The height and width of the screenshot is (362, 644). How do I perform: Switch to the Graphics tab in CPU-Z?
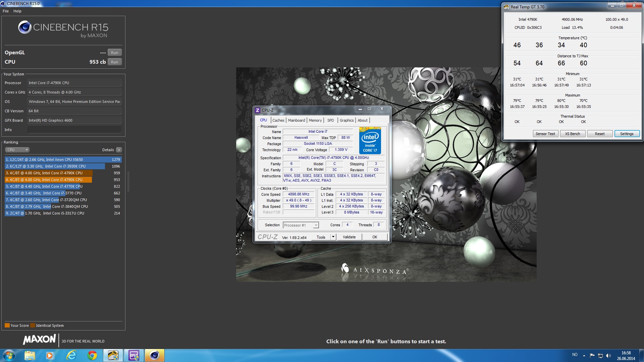346,120
